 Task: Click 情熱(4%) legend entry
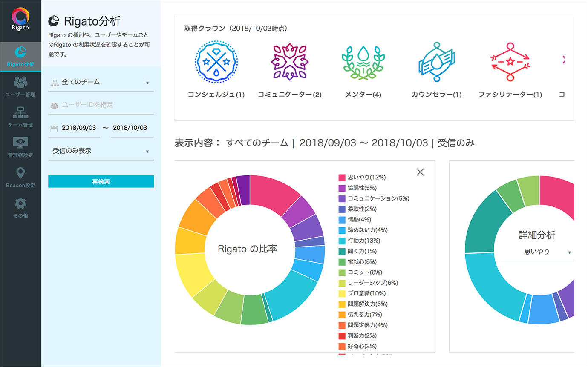tap(355, 220)
